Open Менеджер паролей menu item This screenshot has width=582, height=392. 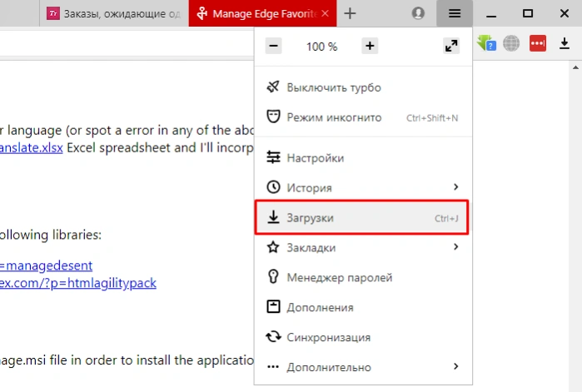tap(363, 277)
